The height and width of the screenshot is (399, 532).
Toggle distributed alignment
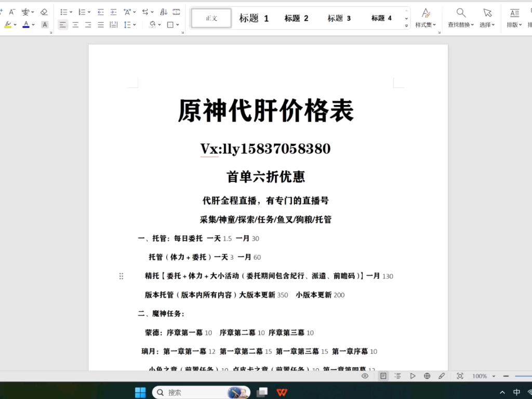(113, 24)
